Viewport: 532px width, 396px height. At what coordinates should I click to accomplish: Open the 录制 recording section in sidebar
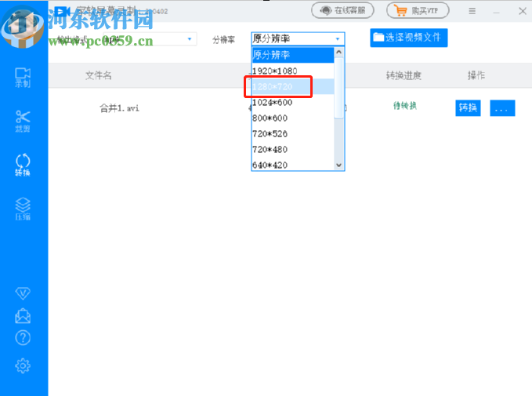(23, 78)
